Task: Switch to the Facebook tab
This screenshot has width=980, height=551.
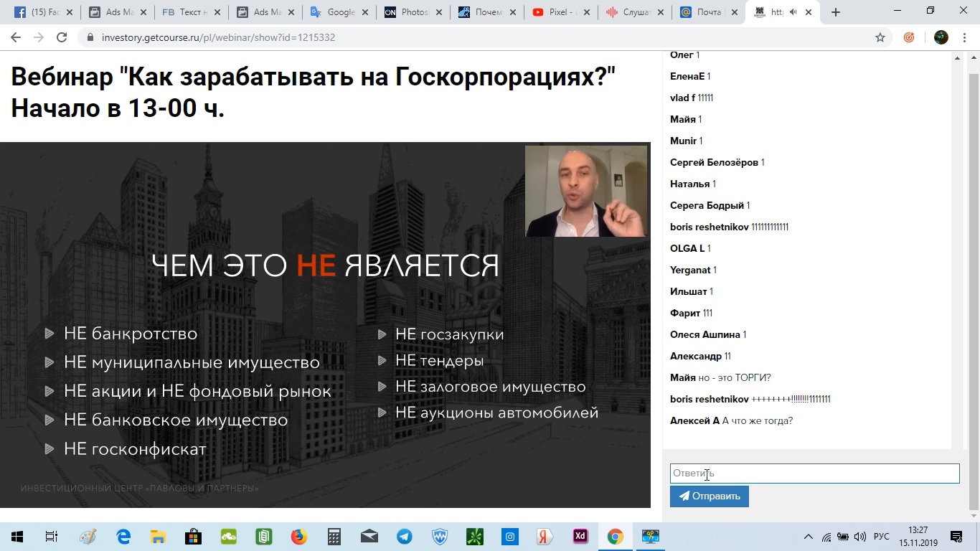Action: (x=39, y=11)
